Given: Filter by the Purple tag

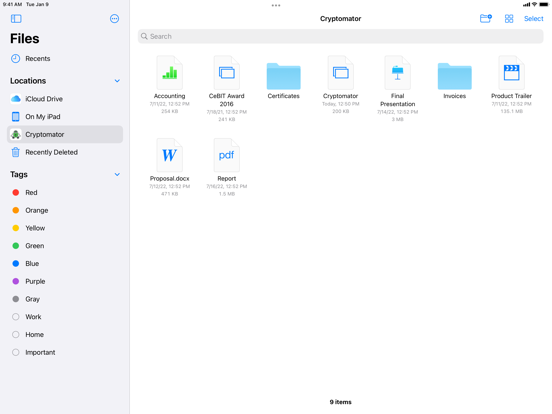Looking at the screenshot, I should [65, 281].
